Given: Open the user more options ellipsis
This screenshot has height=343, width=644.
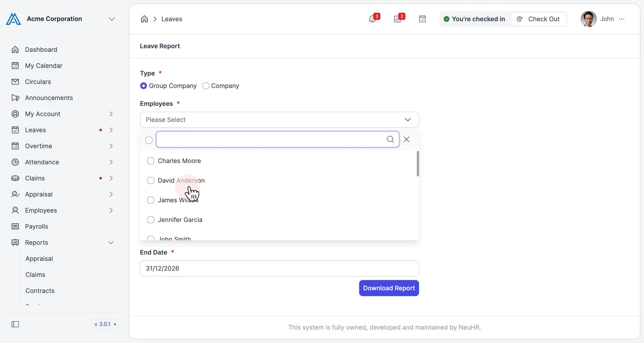Looking at the screenshot, I should coord(622,19).
